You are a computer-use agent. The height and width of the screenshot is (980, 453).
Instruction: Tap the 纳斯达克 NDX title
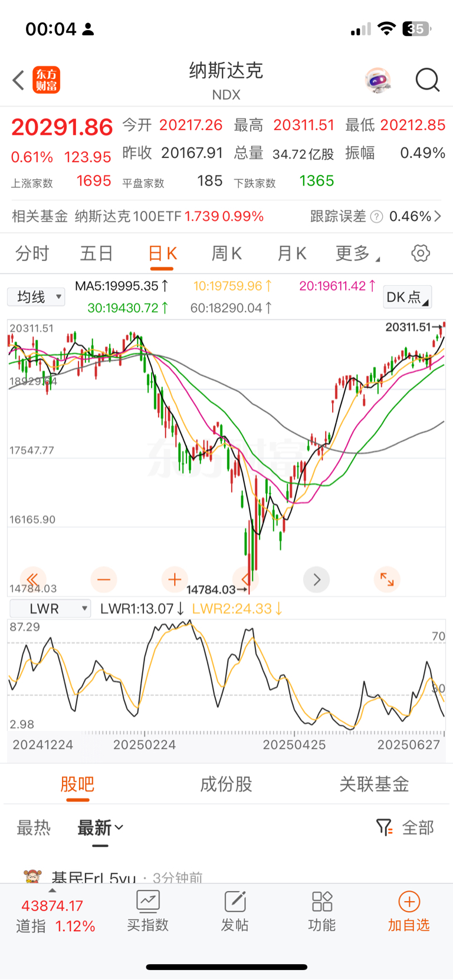[x=226, y=80]
